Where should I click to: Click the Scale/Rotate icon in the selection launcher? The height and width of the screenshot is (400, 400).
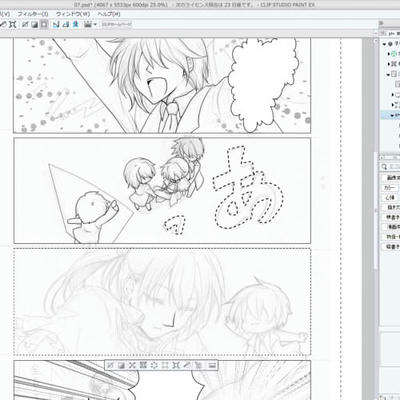[176, 366]
